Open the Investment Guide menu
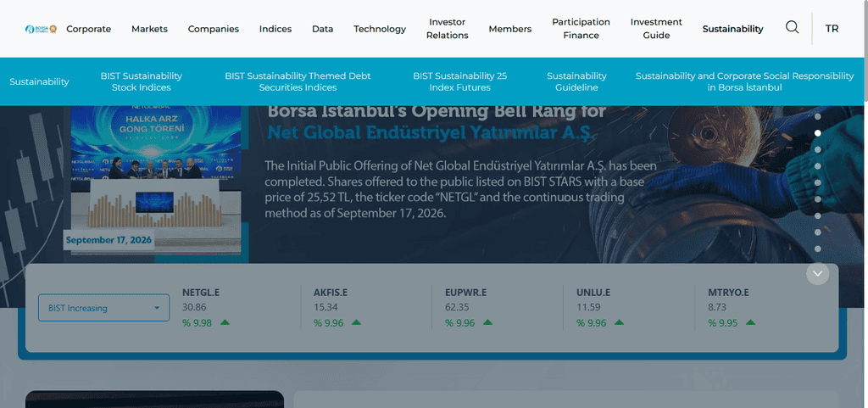Viewport: 868px width, 408px height. pyautogui.click(x=656, y=29)
